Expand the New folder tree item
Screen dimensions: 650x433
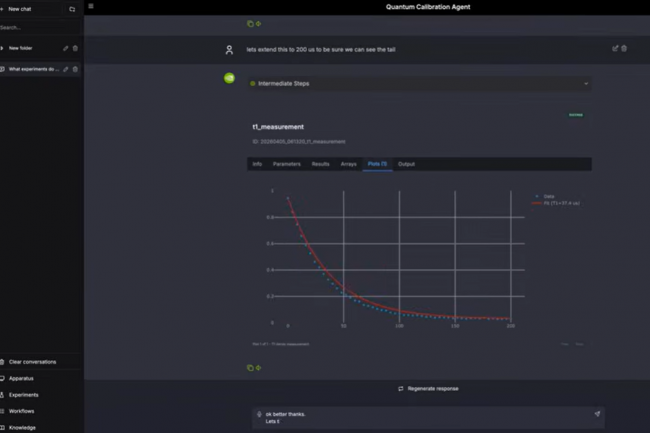click(x=3, y=48)
